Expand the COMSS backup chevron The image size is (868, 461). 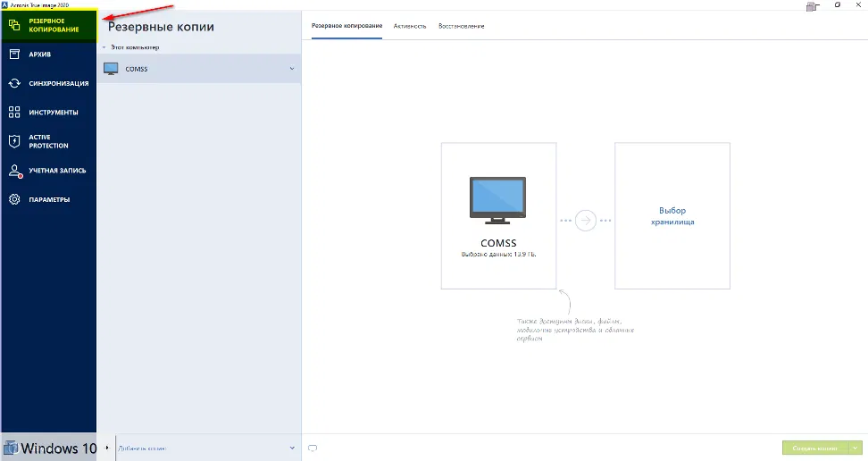(x=292, y=69)
